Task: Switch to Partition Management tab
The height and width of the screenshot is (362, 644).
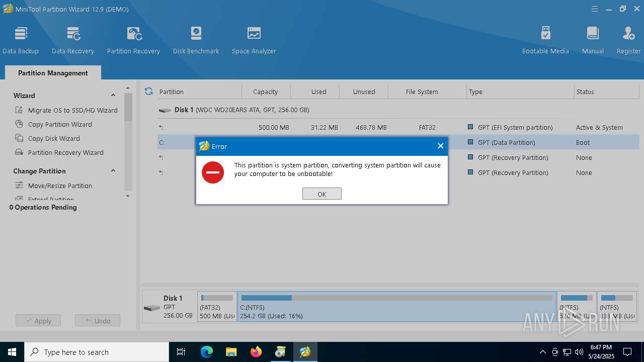Action: (x=53, y=73)
